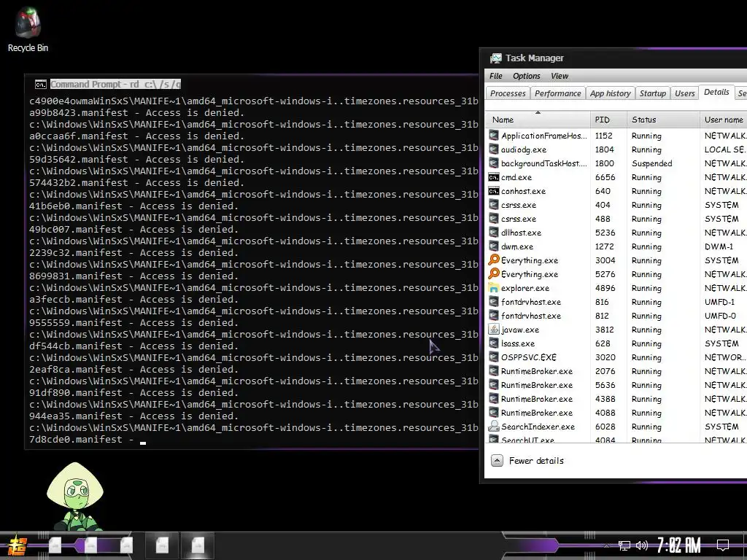Image resolution: width=747 pixels, height=560 pixels.
Task: Select the conhost.exe console icon
Action: [494, 191]
